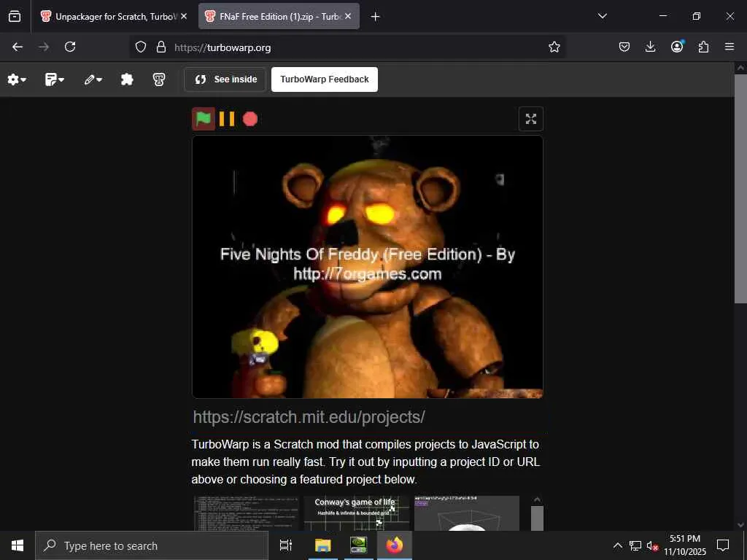
Task: Click the game stage with Freddy
Action: click(x=368, y=267)
